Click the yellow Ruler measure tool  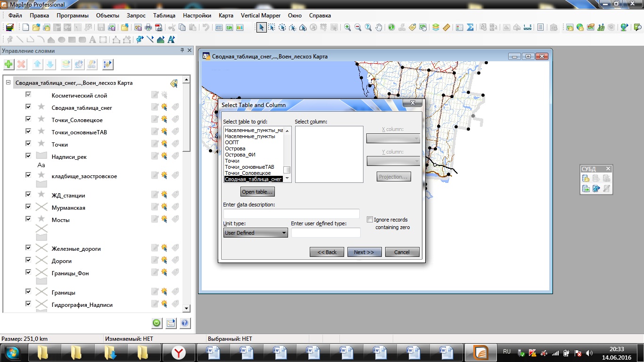point(446,27)
